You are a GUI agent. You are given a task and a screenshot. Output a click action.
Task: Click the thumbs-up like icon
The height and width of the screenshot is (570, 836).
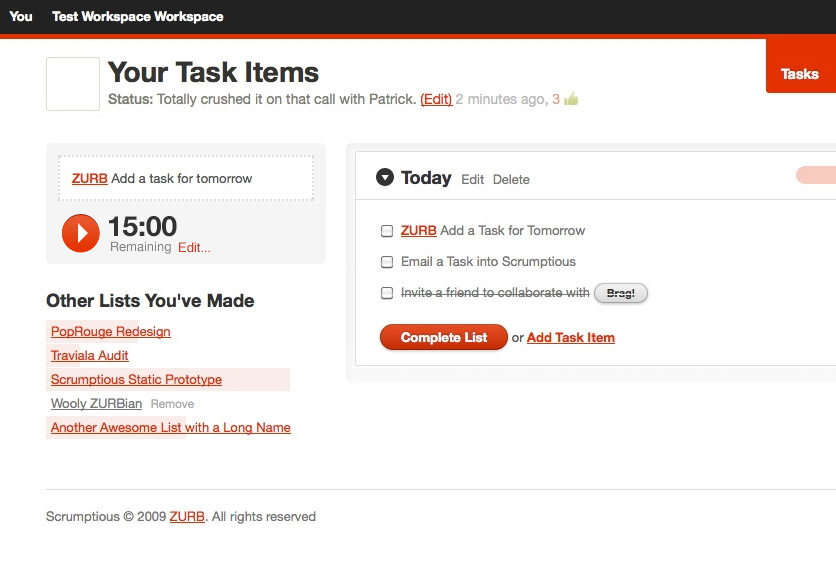(x=571, y=99)
